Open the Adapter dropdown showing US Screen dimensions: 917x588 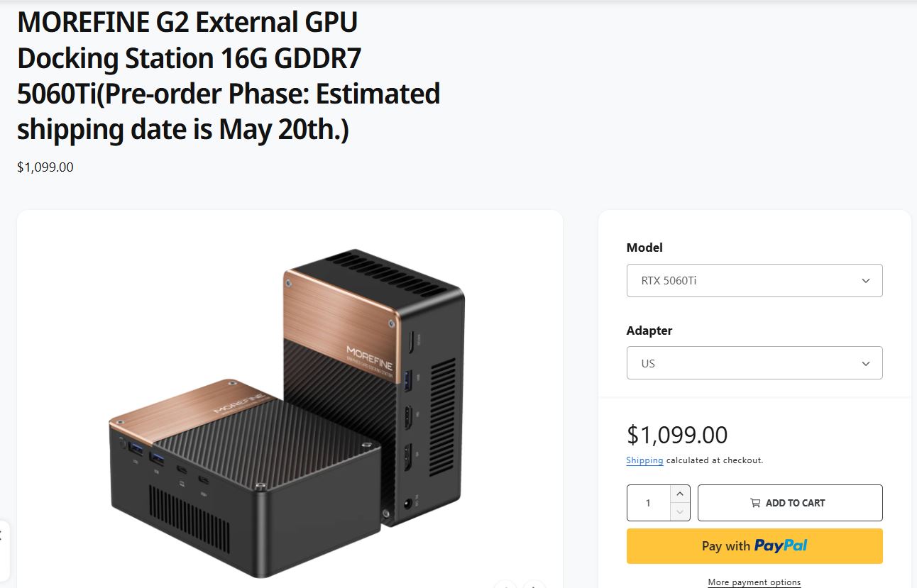(754, 362)
